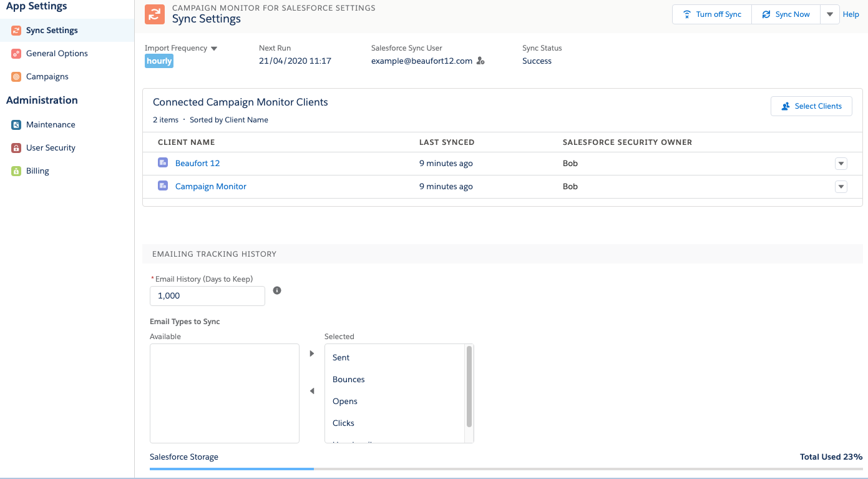The image size is (868, 479).
Task: Open the Beaufort 12 client link
Action: coord(197,163)
